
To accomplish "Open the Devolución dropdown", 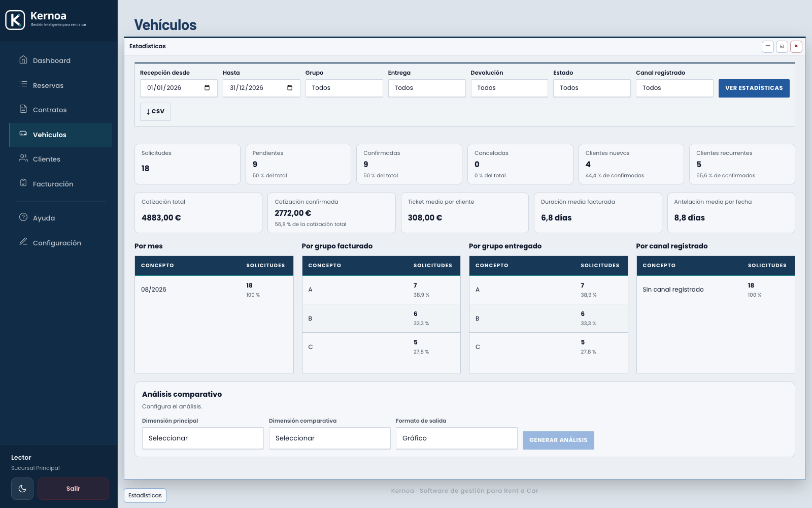I will 510,88.
